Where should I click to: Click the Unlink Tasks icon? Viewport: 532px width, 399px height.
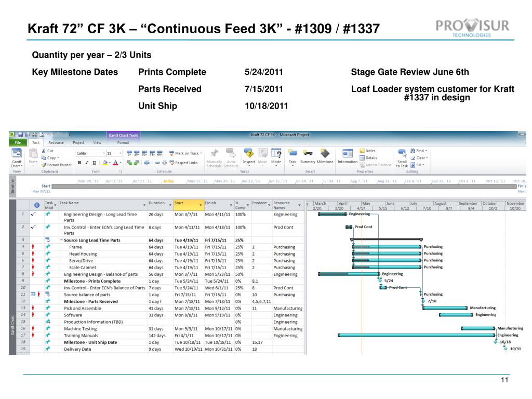click(165, 163)
